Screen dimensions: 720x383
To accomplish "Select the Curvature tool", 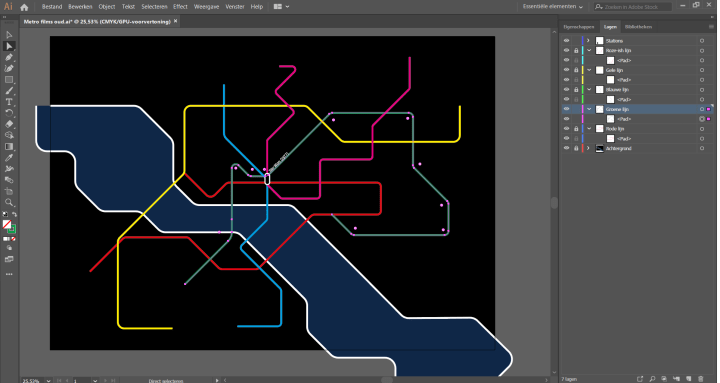I will pos(9,68).
